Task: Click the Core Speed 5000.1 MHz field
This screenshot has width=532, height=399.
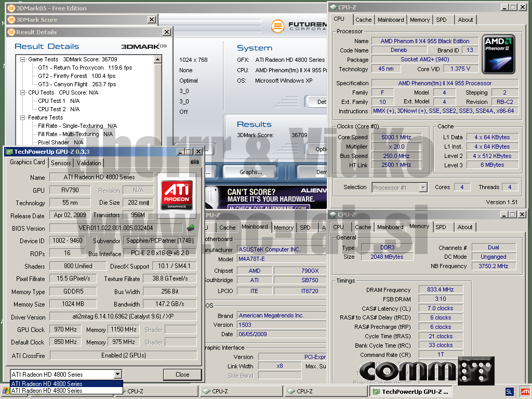Action: [x=396, y=137]
